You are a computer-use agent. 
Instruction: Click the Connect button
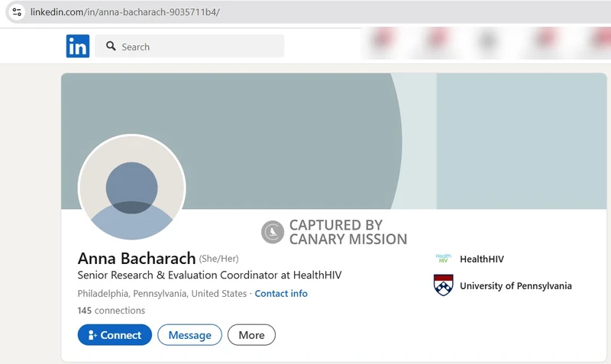click(x=115, y=335)
